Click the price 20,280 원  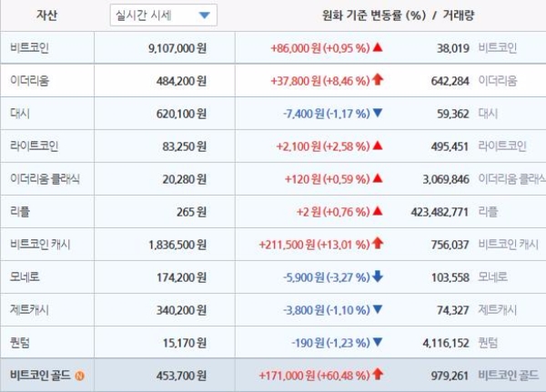click(x=185, y=179)
